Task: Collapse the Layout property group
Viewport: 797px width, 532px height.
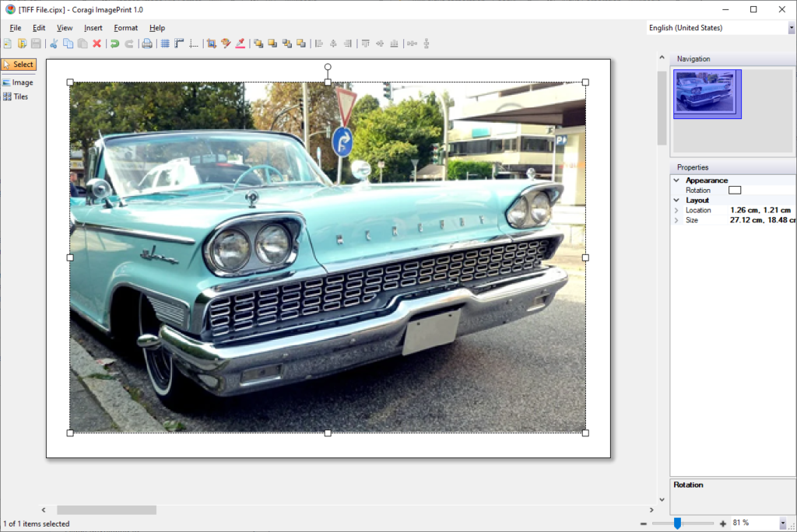Action: 676,200
